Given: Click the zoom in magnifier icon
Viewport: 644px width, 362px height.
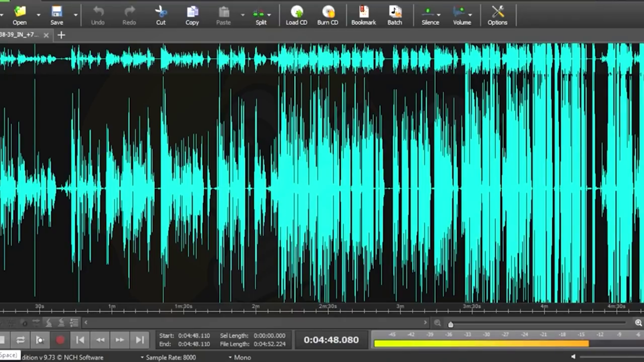Looking at the screenshot, I should [x=638, y=323].
